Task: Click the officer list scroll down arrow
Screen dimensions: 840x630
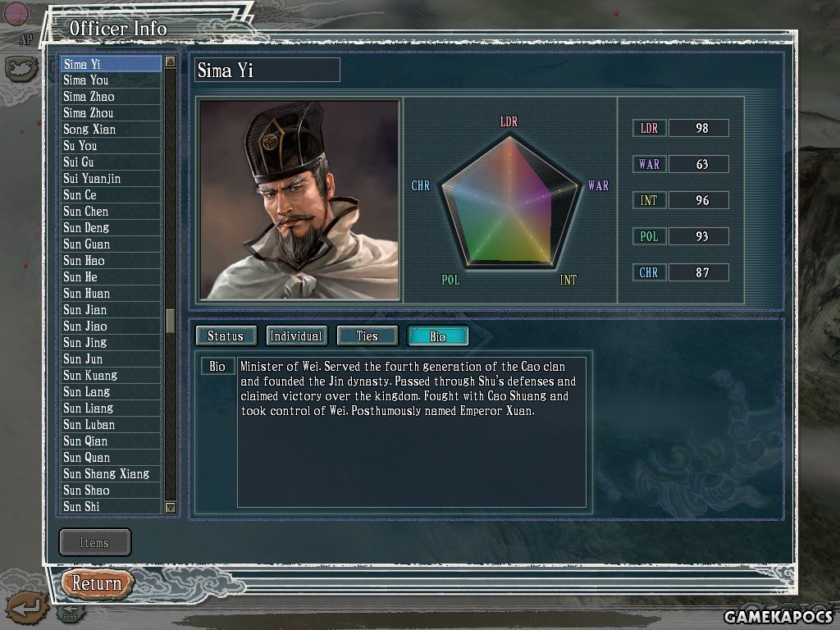Action: click(171, 507)
